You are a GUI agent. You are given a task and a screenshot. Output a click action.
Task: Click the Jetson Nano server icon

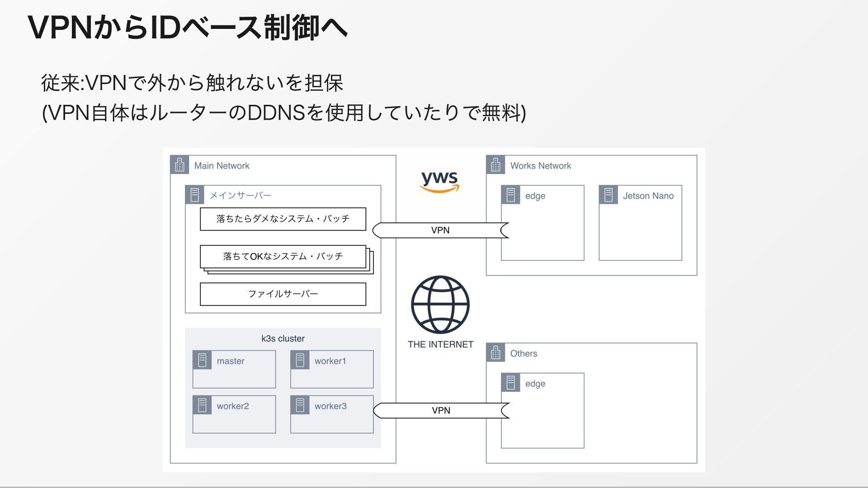[x=609, y=195]
